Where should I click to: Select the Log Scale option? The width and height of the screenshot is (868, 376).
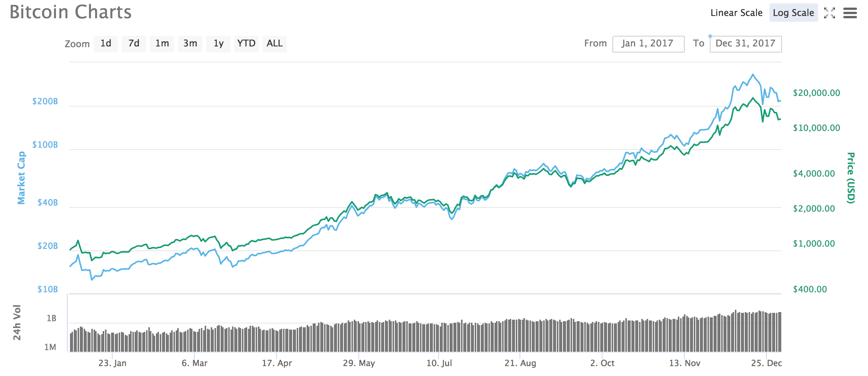click(x=793, y=13)
